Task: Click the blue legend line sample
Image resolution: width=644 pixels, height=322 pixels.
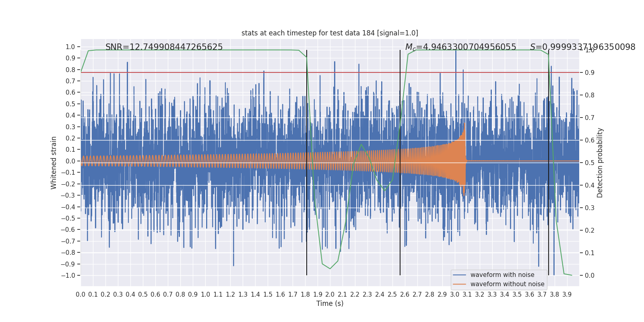Action: [459, 275]
